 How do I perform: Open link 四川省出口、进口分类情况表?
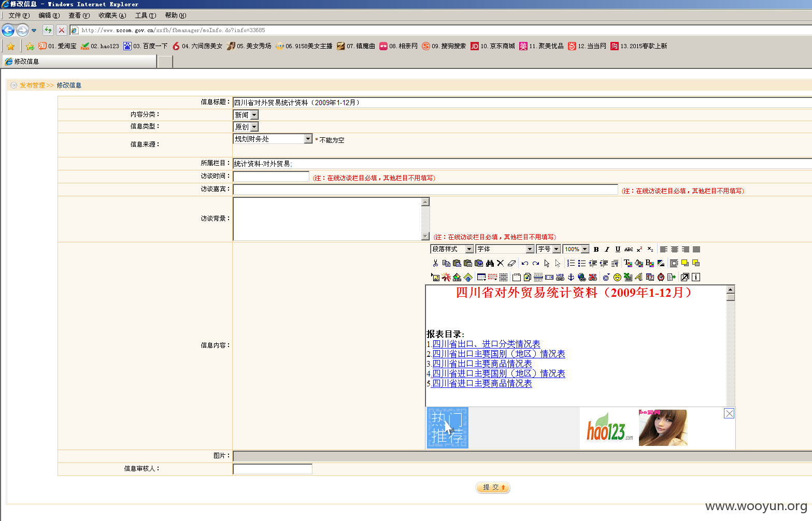pos(486,344)
